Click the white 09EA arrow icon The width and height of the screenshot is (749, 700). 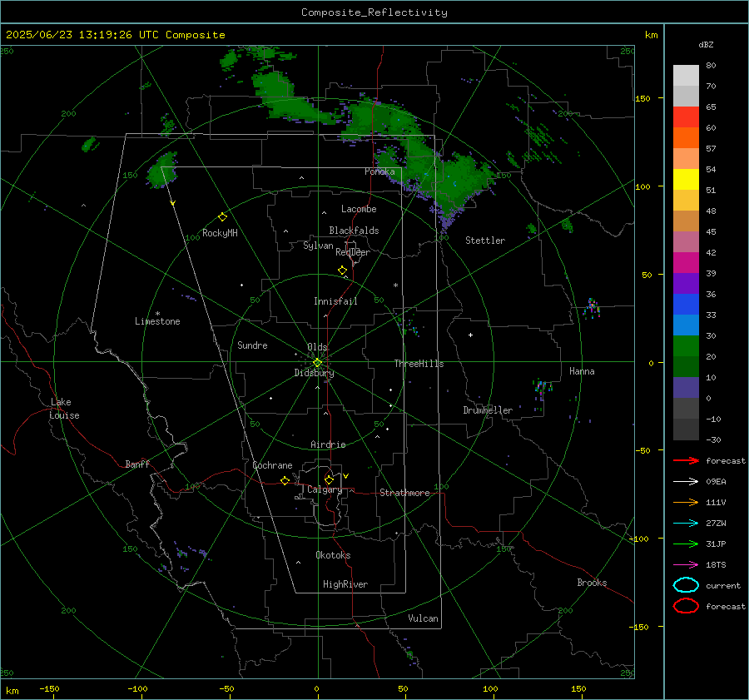(x=686, y=481)
